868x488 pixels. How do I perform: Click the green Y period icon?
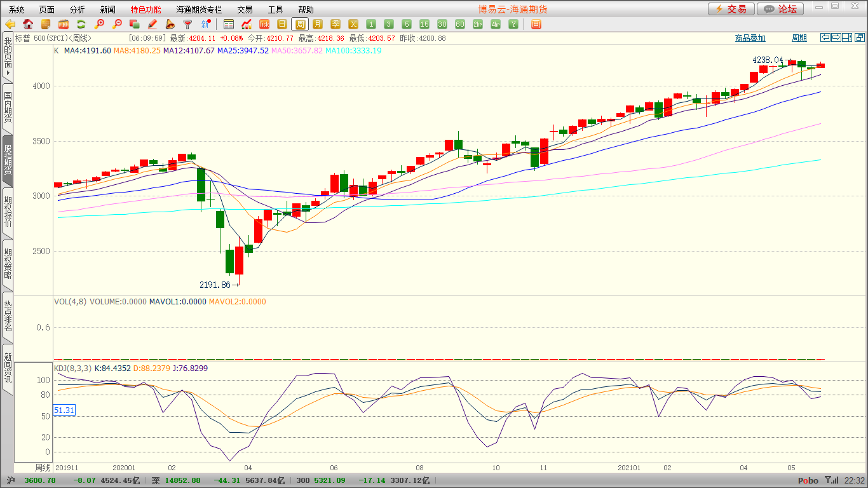(513, 24)
